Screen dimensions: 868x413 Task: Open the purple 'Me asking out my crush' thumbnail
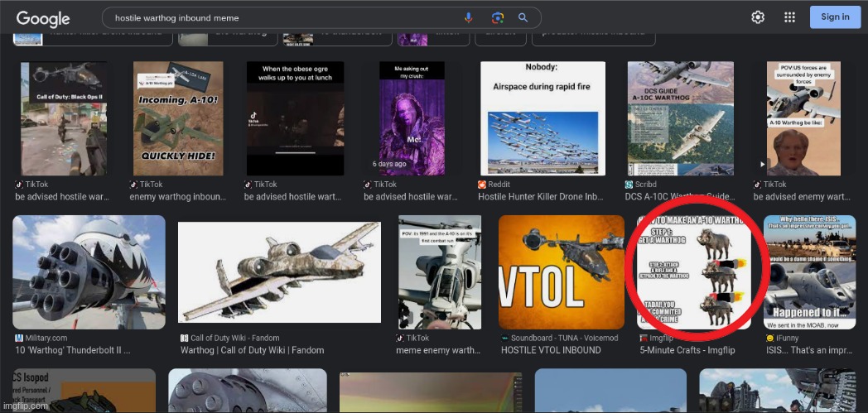tap(412, 118)
